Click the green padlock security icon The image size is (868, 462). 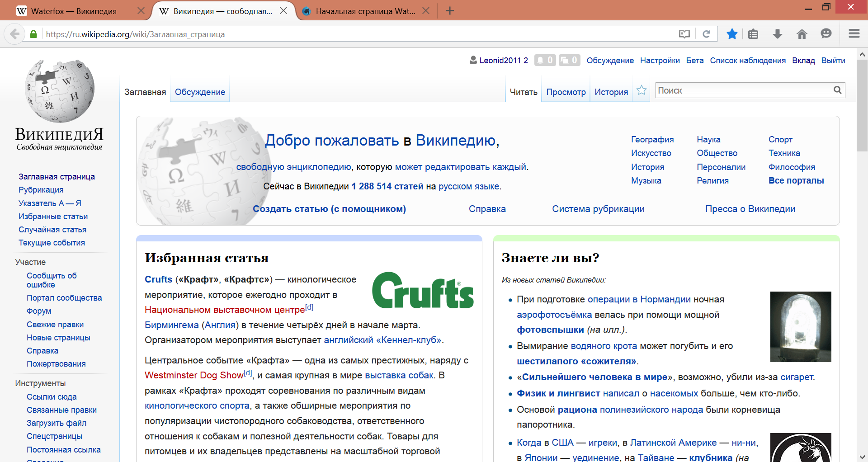[x=33, y=34]
